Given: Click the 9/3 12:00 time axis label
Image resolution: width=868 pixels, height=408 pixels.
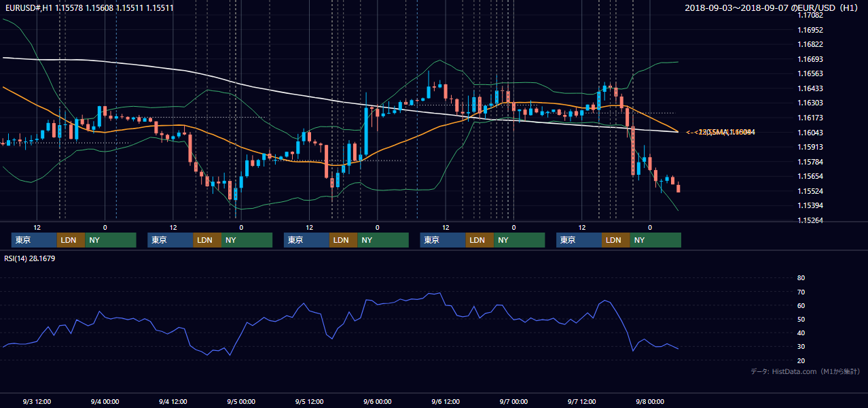Looking at the screenshot, I should click(x=37, y=401).
